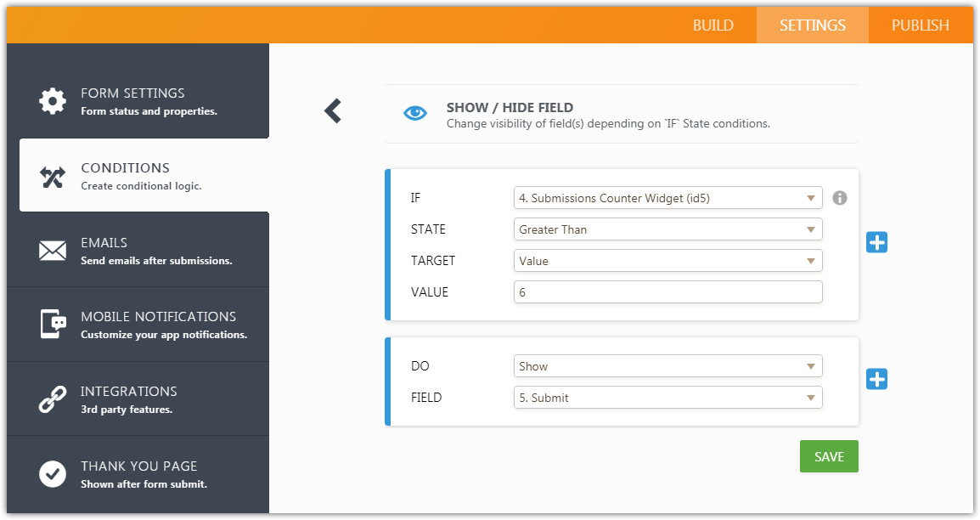
Task: Edit the VALUE input containing 6
Action: [x=667, y=291]
